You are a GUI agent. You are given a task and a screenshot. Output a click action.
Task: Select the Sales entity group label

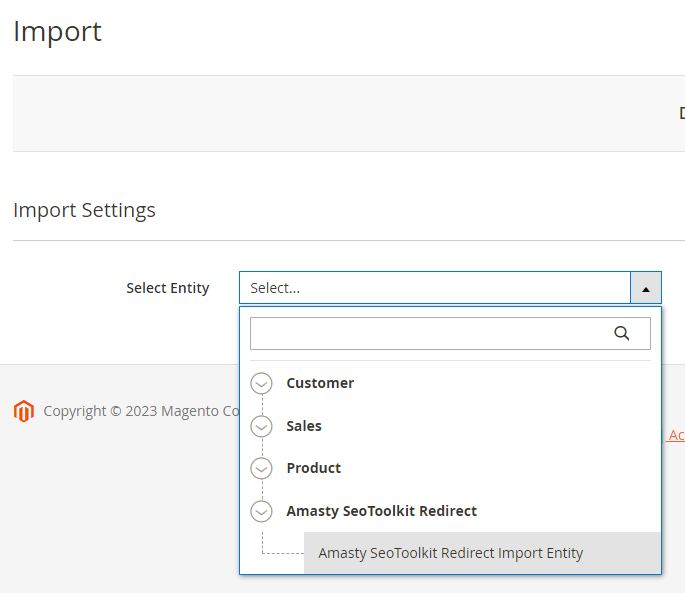tap(304, 426)
